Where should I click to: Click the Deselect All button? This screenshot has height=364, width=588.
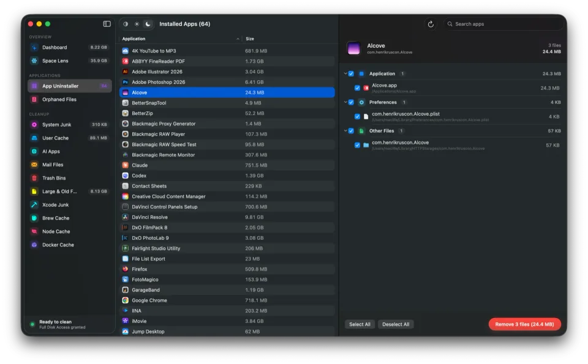click(396, 324)
